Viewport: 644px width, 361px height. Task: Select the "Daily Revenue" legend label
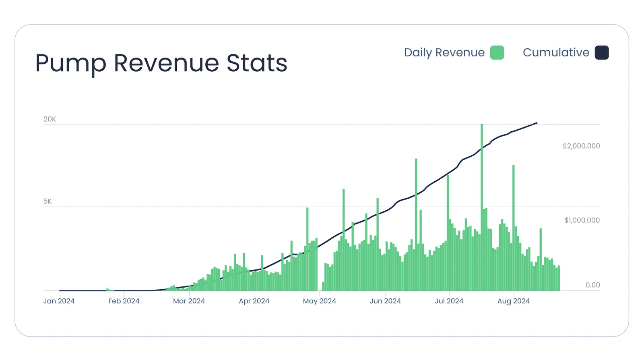(444, 53)
